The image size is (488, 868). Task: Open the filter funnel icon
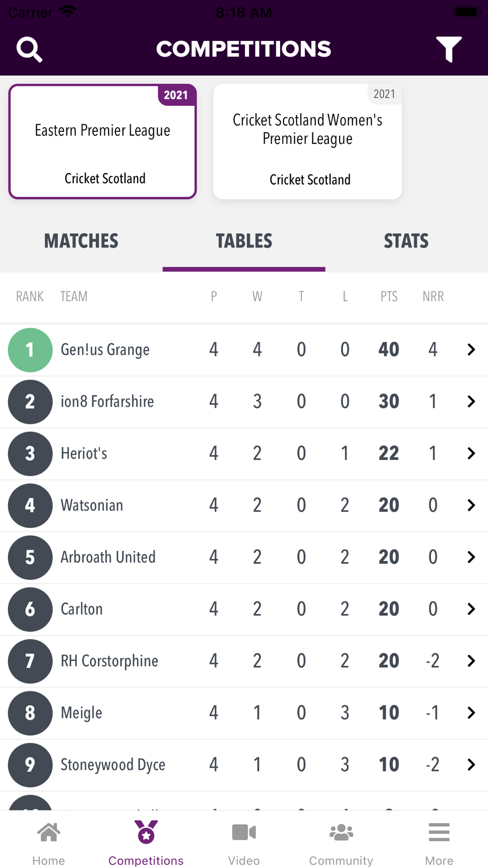click(x=449, y=49)
